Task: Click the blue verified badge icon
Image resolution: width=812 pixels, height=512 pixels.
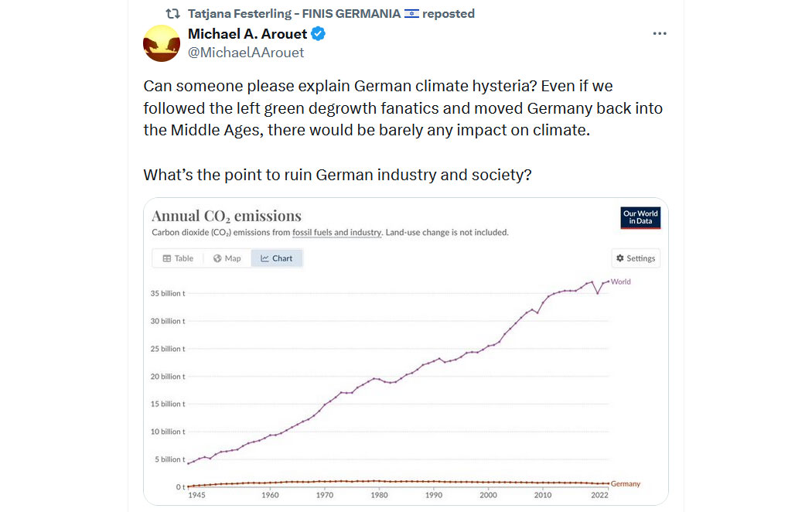Action: 318,34
